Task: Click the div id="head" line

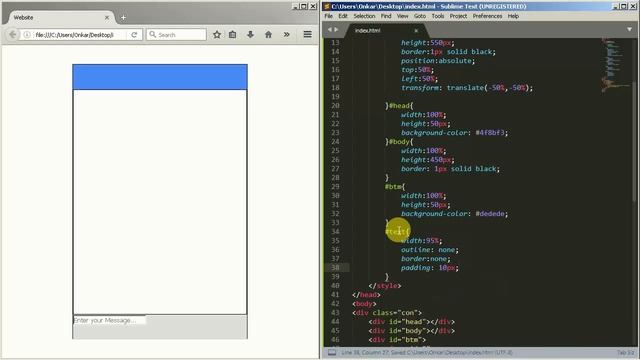Action: click(x=411, y=322)
